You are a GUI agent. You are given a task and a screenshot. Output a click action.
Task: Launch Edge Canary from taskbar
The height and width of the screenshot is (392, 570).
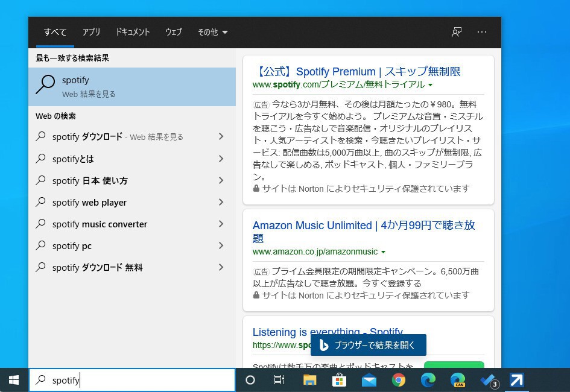click(x=457, y=380)
